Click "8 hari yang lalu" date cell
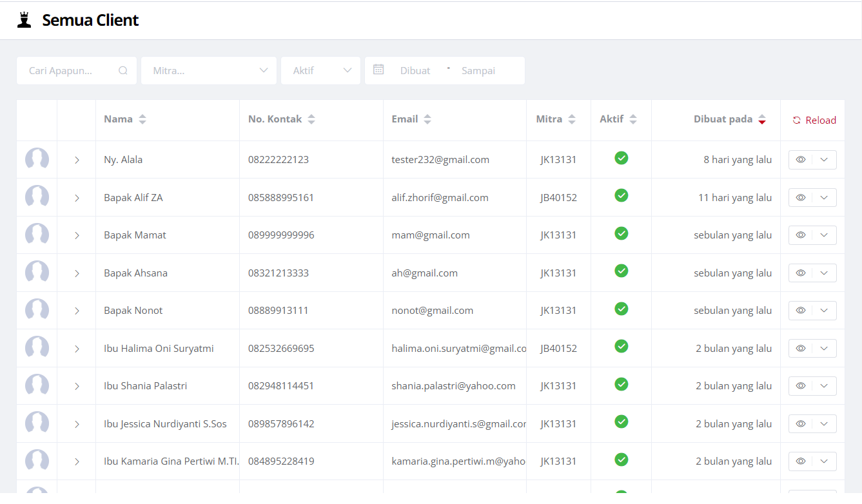 tap(738, 160)
